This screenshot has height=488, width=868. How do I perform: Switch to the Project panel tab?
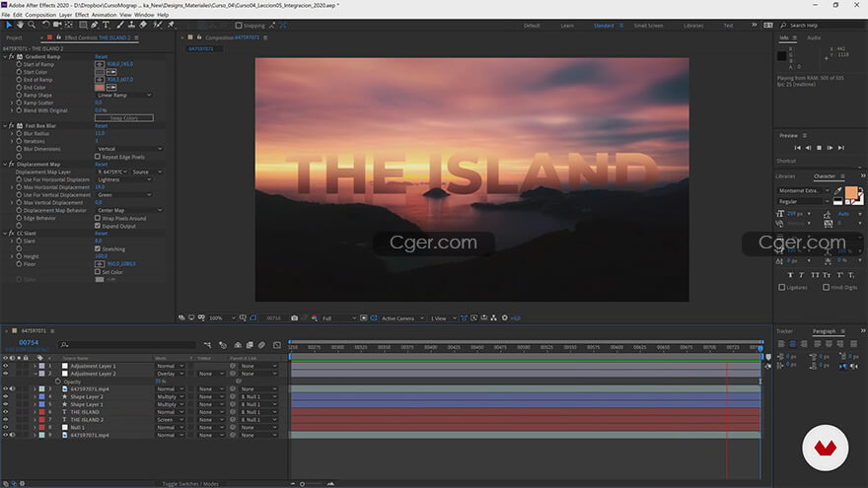point(14,37)
